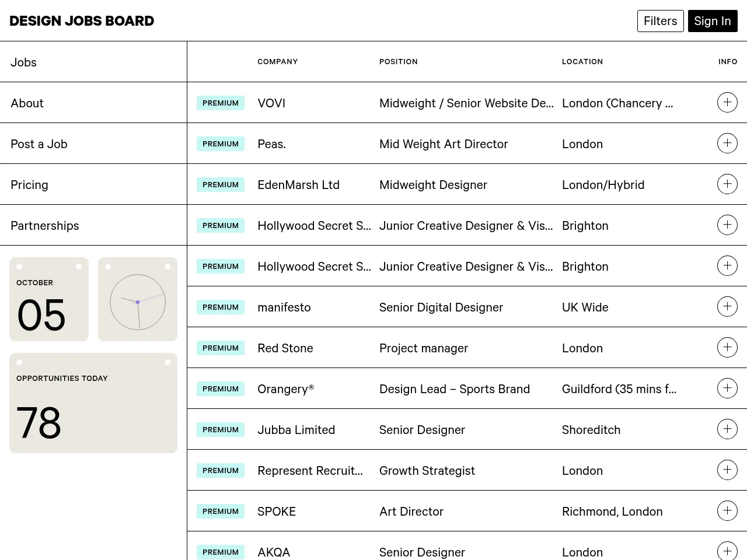
Task: Select the EdenMarsh Ltd company name
Action: pyautogui.click(x=298, y=185)
